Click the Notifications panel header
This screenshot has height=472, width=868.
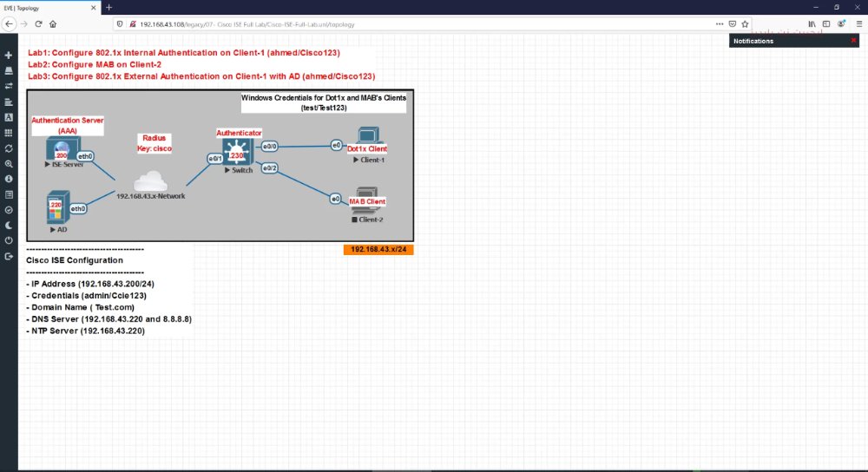[794, 41]
